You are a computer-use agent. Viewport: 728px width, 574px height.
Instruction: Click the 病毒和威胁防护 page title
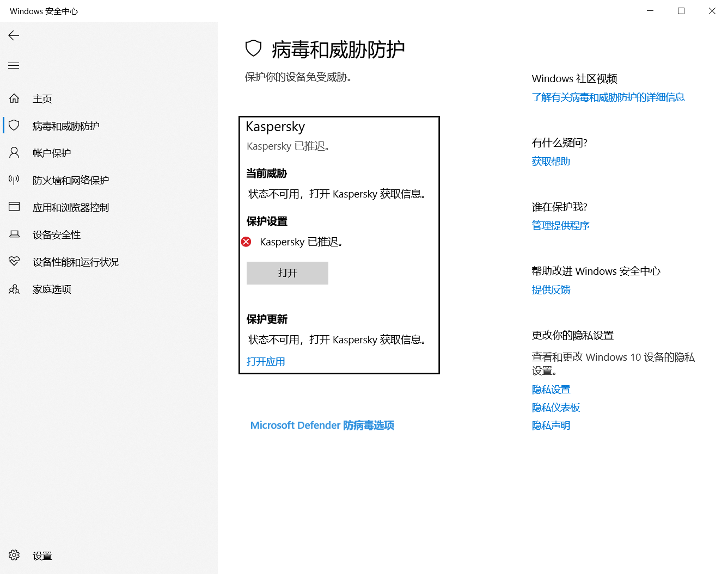(x=338, y=50)
